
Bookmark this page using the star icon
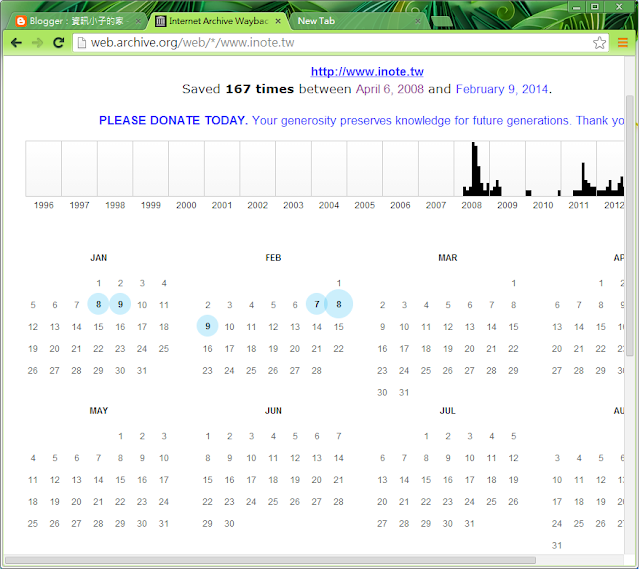[x=599, y=42]
